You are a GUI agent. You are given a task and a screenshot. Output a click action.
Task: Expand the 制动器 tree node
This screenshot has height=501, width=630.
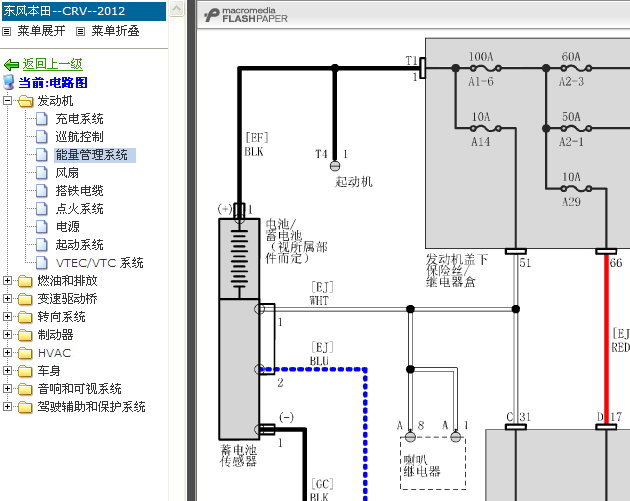[7, 334]
